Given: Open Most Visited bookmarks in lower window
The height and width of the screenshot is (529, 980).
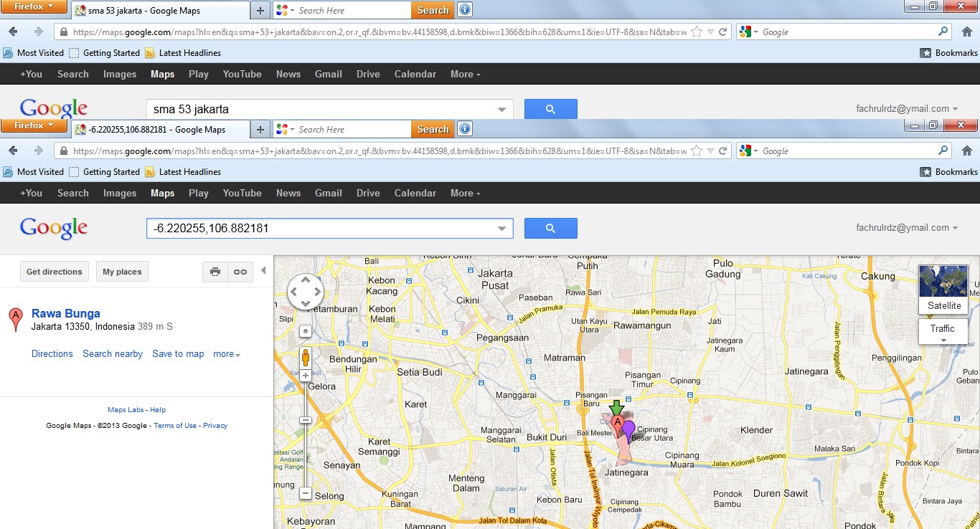Looking at the screenshot, I should pyautogui.click(x=34, y=172).
